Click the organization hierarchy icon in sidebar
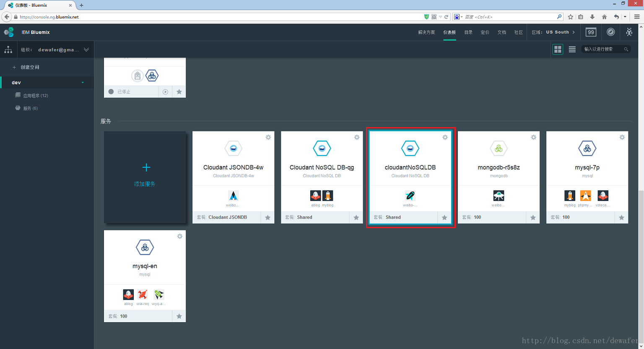Screen dimensions: 644x349 (x=8, y=49)
